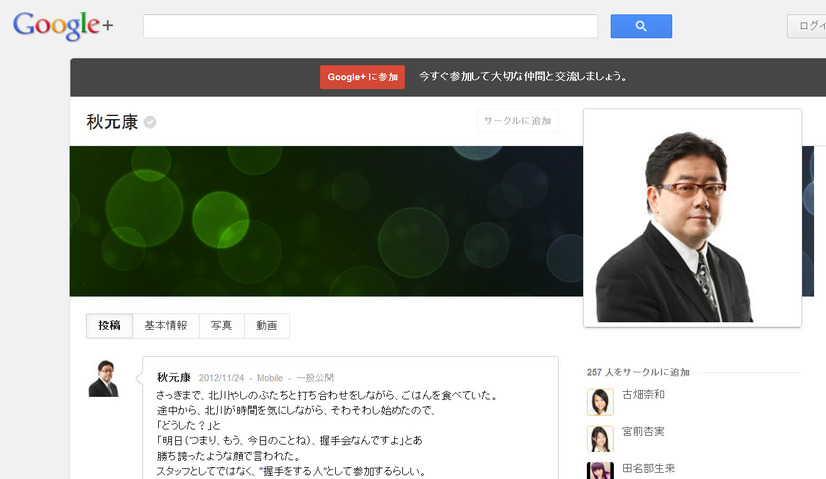Click 古畑奈和 avatar thumbnail
The height and width of the screenshot is (479, 826).
coord(600,402)
